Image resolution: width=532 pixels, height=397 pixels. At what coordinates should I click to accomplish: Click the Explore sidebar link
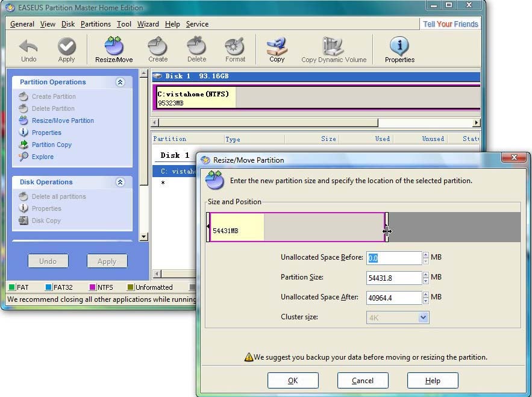coord(43,157)
